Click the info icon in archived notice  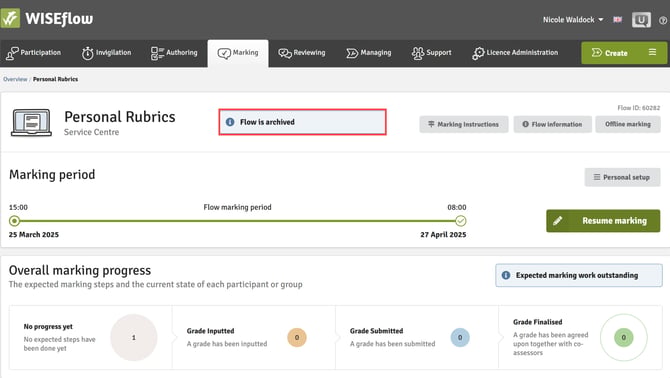tap(230, 122)
